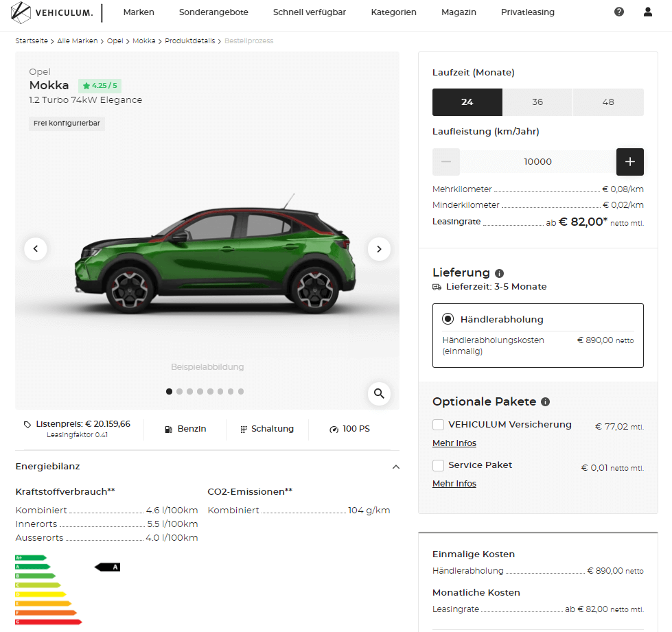Show previous car image
The width and height of the screenshot is (672, 632).
click(36, 248)
